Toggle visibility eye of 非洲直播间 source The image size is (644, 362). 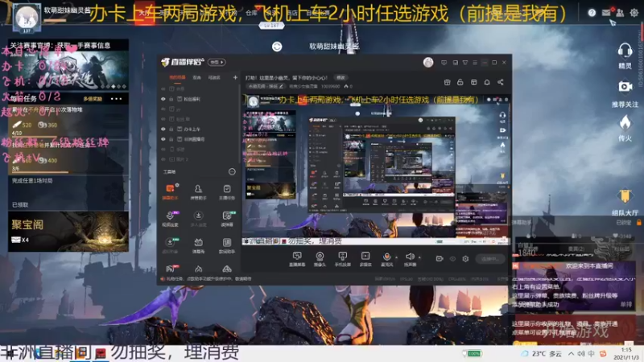[163, 139]
